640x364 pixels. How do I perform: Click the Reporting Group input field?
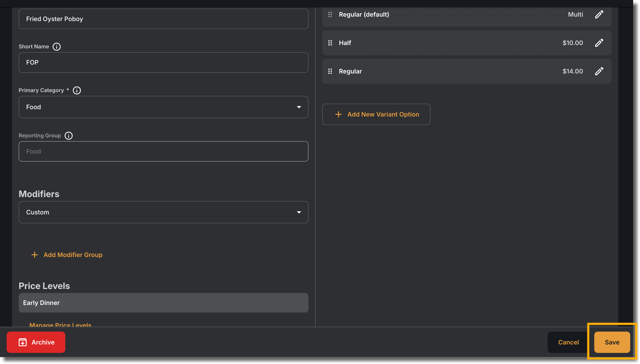pos(163,152)
